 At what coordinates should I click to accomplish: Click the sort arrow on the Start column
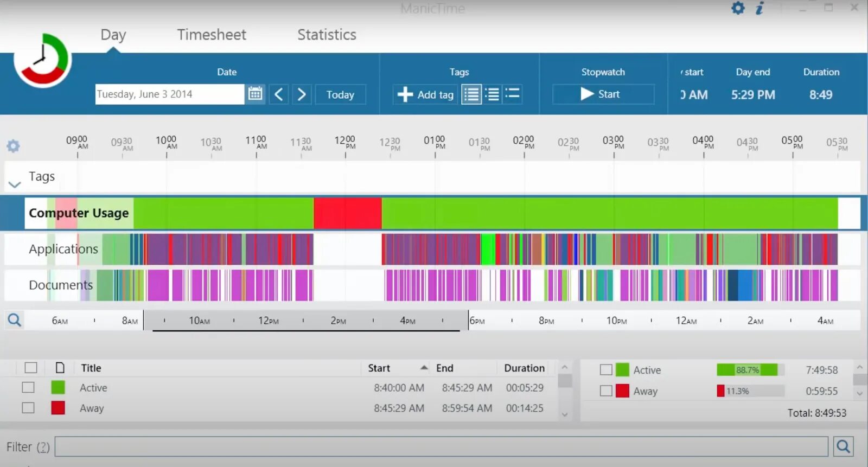point(424,368)
